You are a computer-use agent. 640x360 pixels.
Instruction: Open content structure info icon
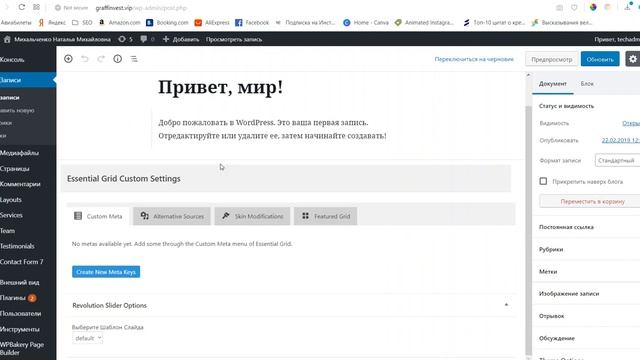coord(118,59)
